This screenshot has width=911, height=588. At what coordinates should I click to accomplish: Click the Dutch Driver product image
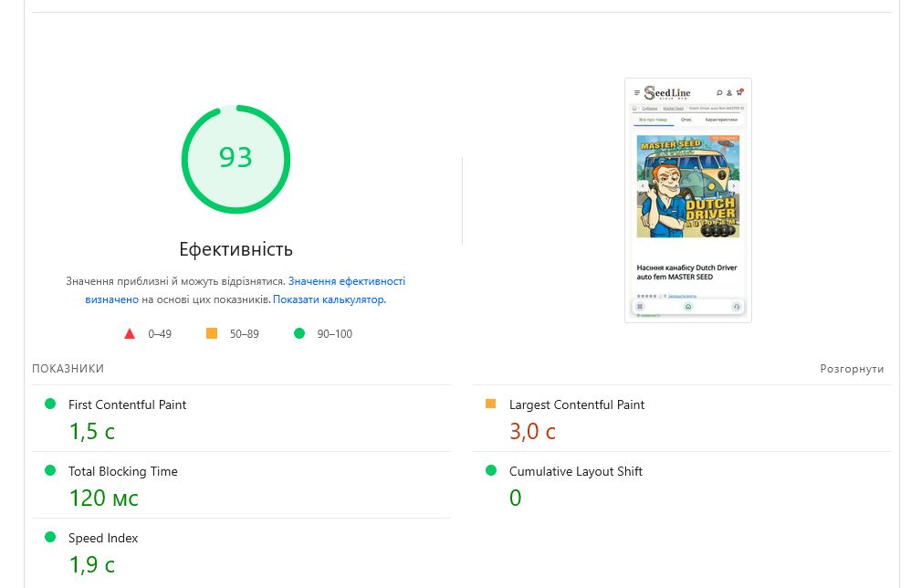click(688, 186)
